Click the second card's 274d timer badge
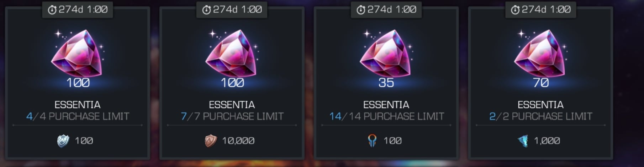The width and height of the screenshot is (644, 167). click(232, 10)
